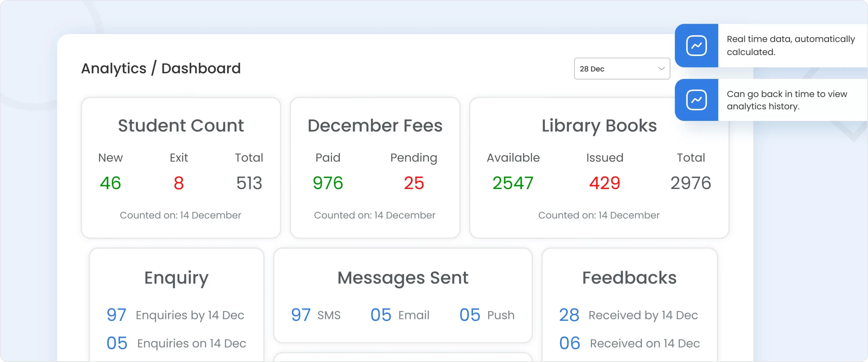Select the Student Count card
The image size is (868, 362).
pos(181,168)
